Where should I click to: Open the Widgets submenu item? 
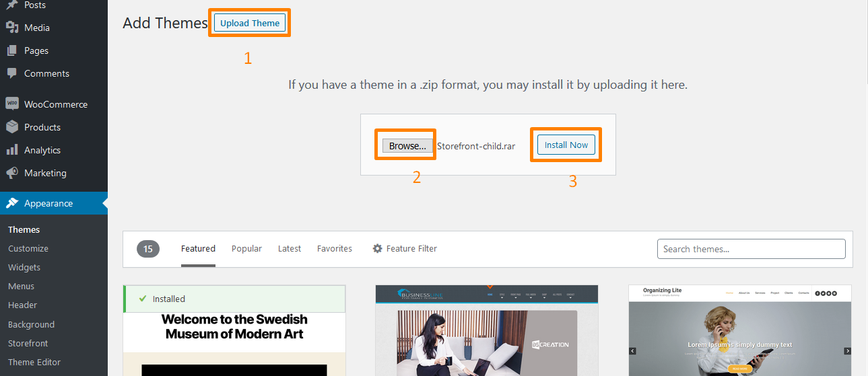coord(24,267)
